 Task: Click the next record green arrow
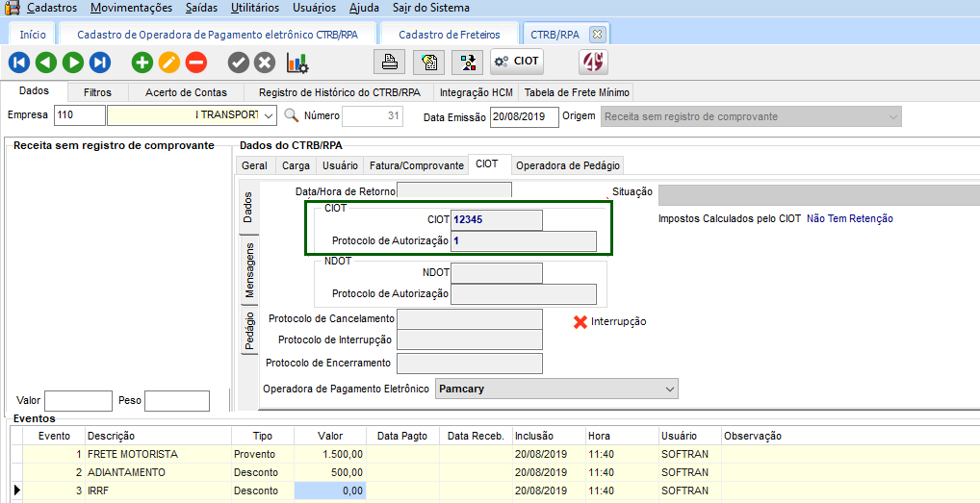point(73,63)
